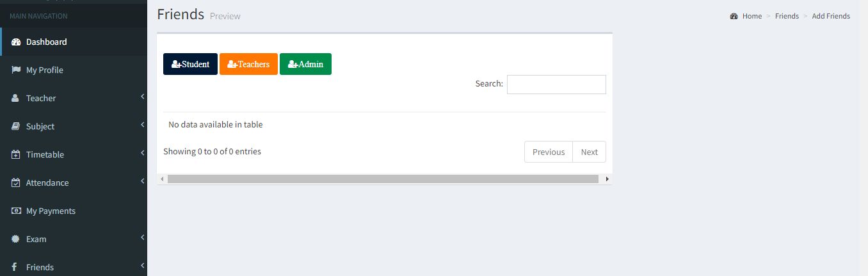868x276 pixels.
Task: Click the green Admin button
Action: click(305, 64)
